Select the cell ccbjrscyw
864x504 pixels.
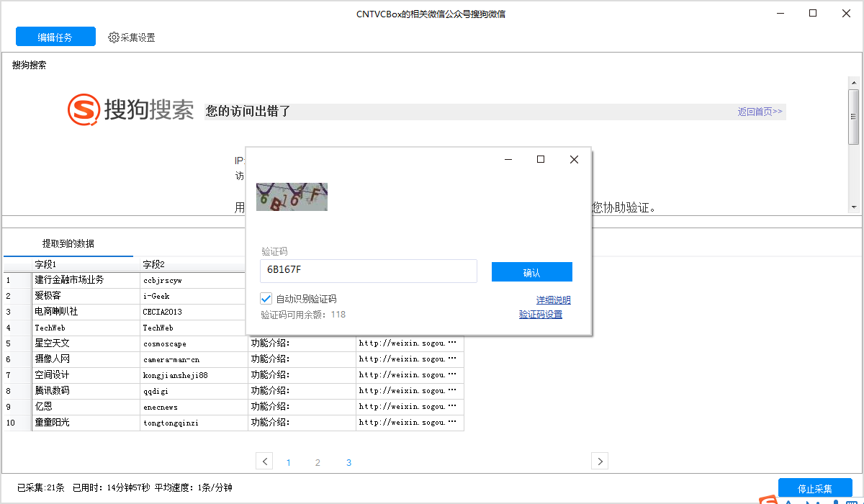(x=194, y=279)
